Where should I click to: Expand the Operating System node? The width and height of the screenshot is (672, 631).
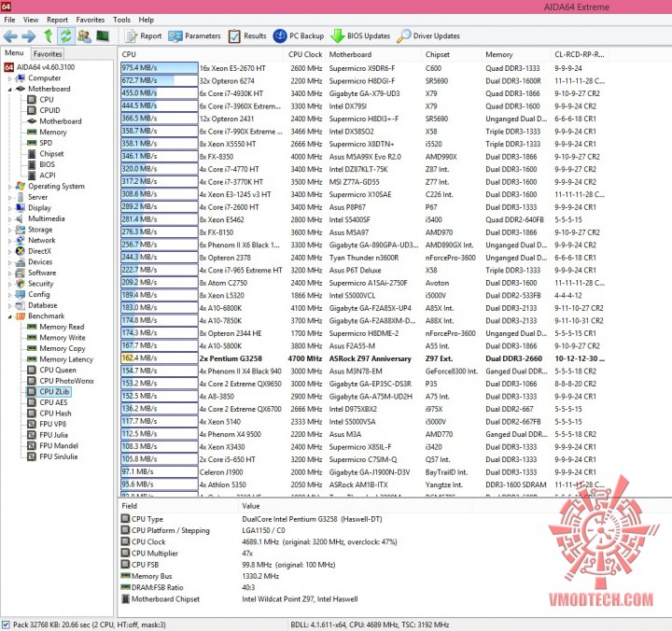(x=10, y=187)
